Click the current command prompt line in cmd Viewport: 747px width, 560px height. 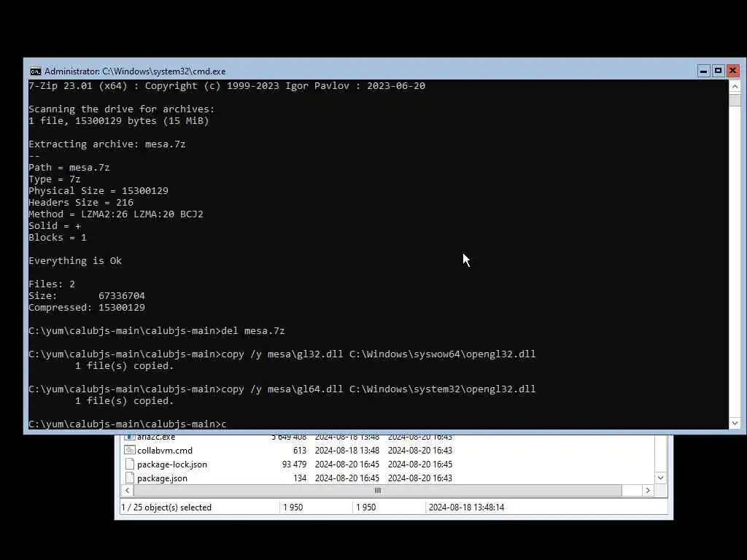tap(128, 424)
